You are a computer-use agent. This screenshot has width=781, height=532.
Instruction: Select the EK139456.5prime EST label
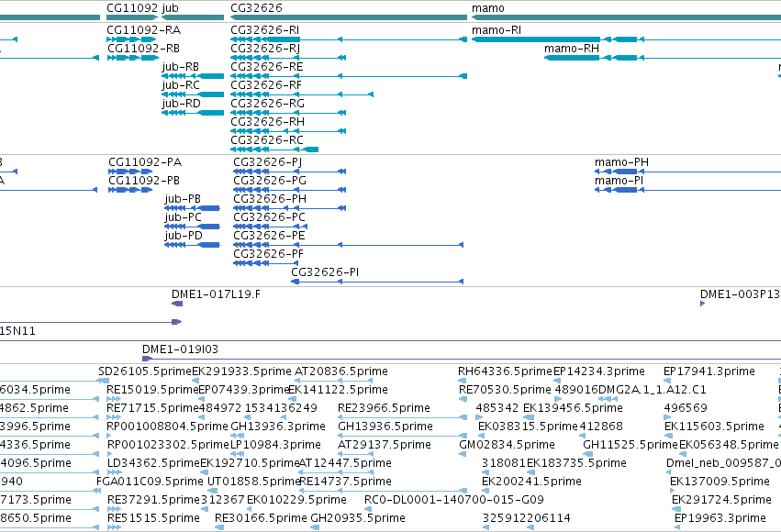[x=573, y=408]
